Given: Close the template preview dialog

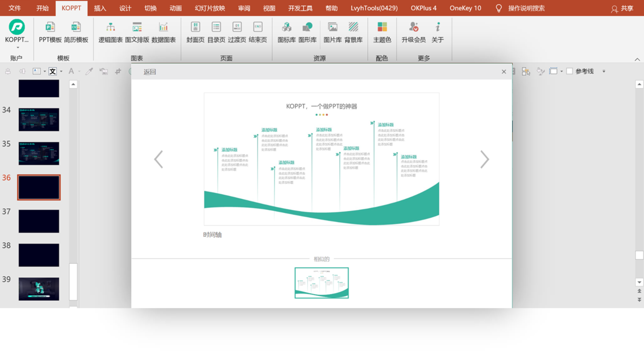Looking at the screenshot, I should coord(504,72).
